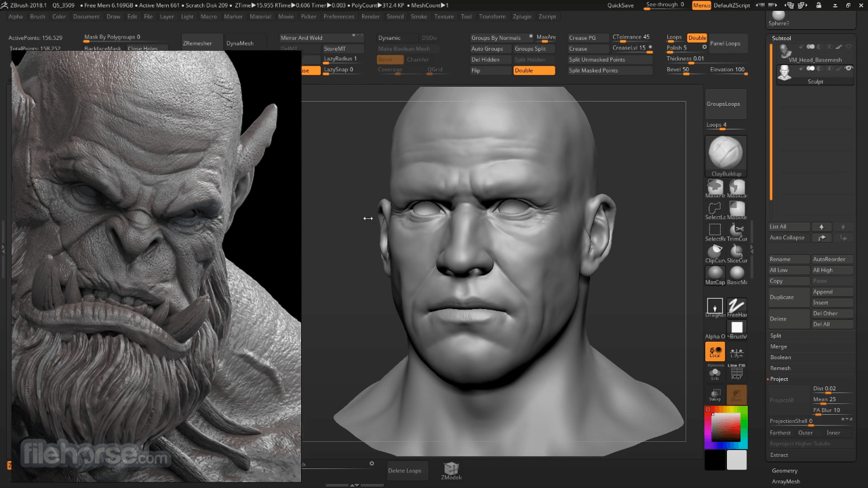The image size is (868, 488).
Task: Expand the ArrayMesh palette section
Action: [x=786, y=481]
